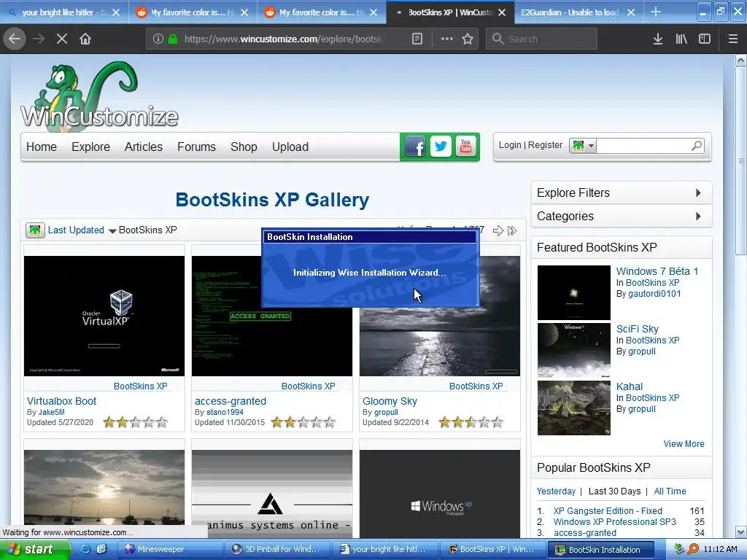Open animus systems online thumbnail
The image size is (747, 560).
point(272,494)
